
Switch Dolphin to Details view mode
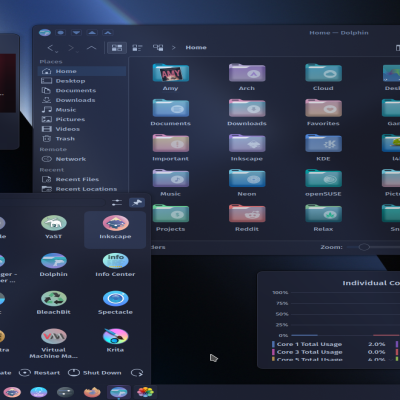[x=158, y=48]
